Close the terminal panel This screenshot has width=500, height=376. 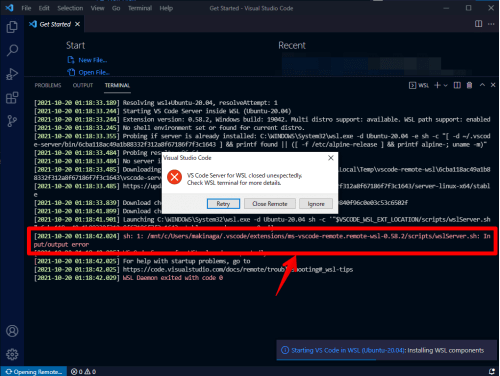point(493,85)
